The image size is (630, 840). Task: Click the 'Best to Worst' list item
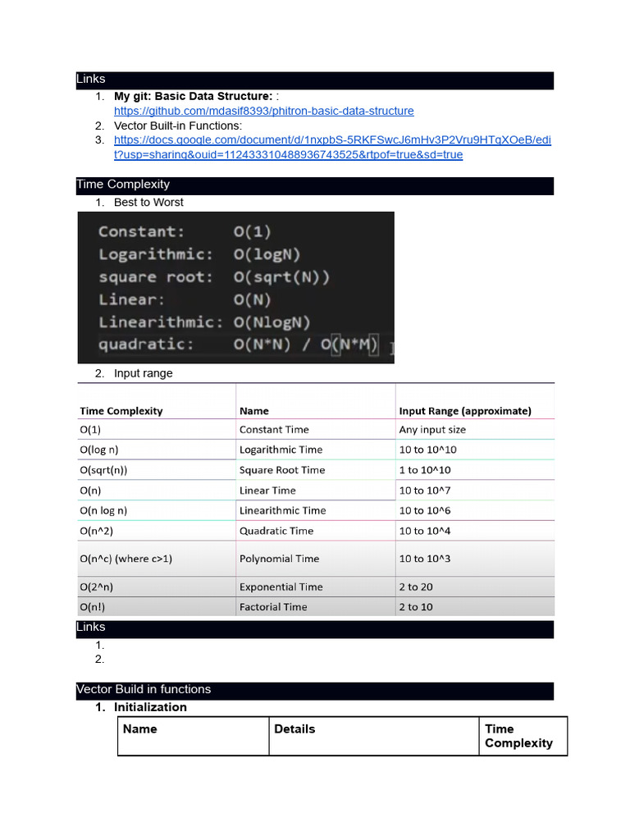pos(148,203)
